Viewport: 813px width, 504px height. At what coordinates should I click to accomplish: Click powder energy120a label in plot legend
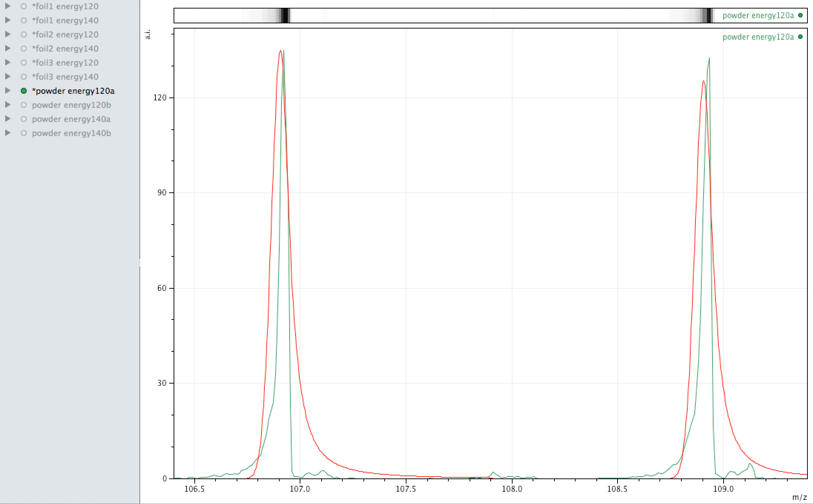[758, 37]
